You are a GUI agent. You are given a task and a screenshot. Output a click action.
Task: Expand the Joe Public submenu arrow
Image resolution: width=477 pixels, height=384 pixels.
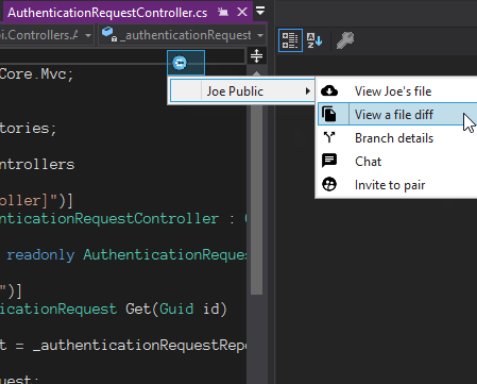tap(308, 91)
